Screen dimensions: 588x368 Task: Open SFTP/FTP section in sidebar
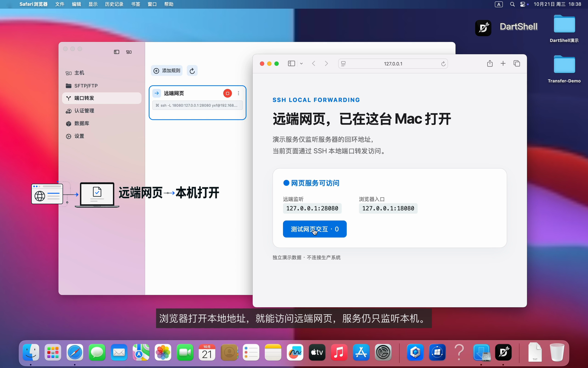pyautogui.click(x=102, y=86)
